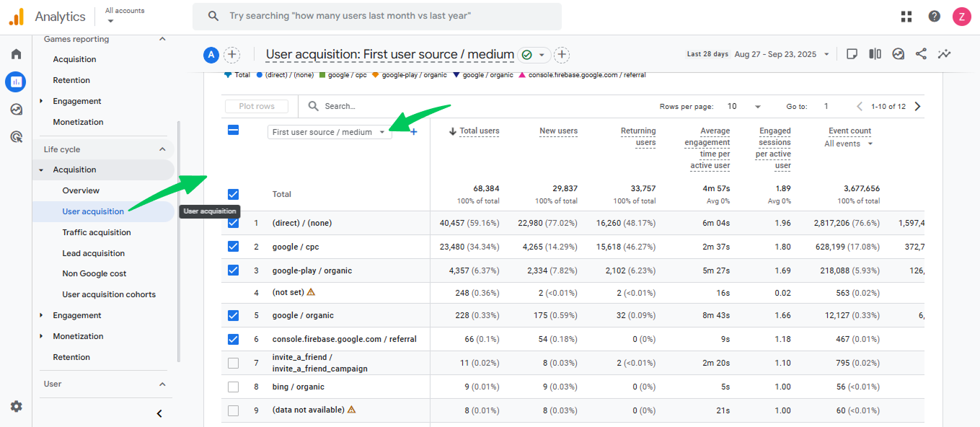Open the Explore icon in left rail

(x=16, y=110)
